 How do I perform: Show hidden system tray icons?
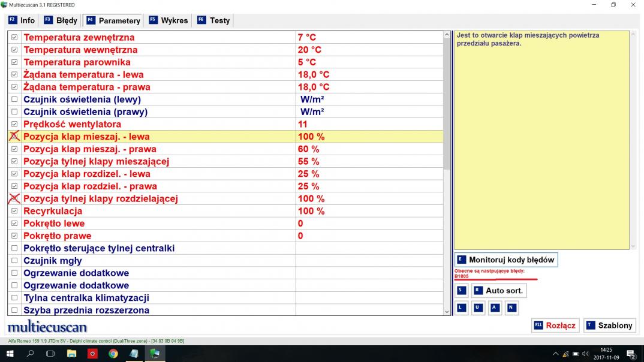click(556, 354)
